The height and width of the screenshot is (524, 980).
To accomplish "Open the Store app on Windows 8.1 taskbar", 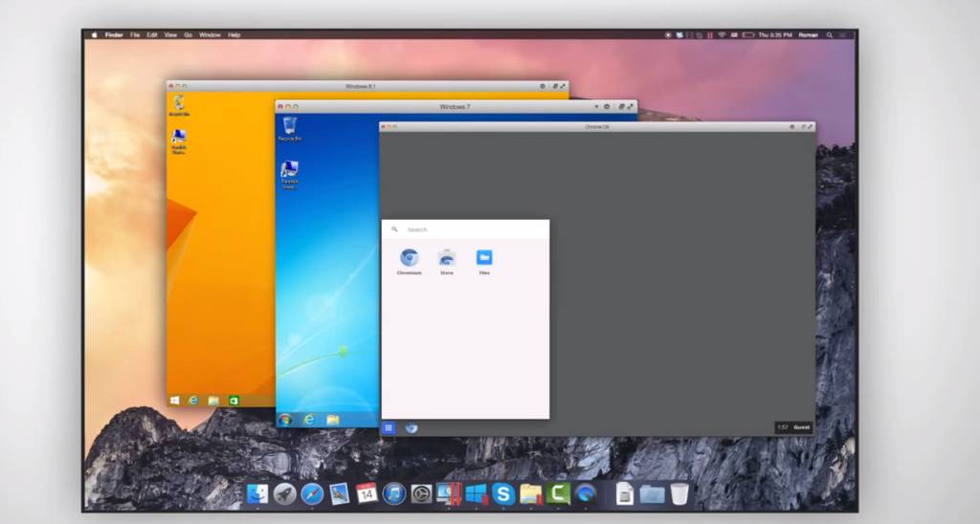I will 234,401.
